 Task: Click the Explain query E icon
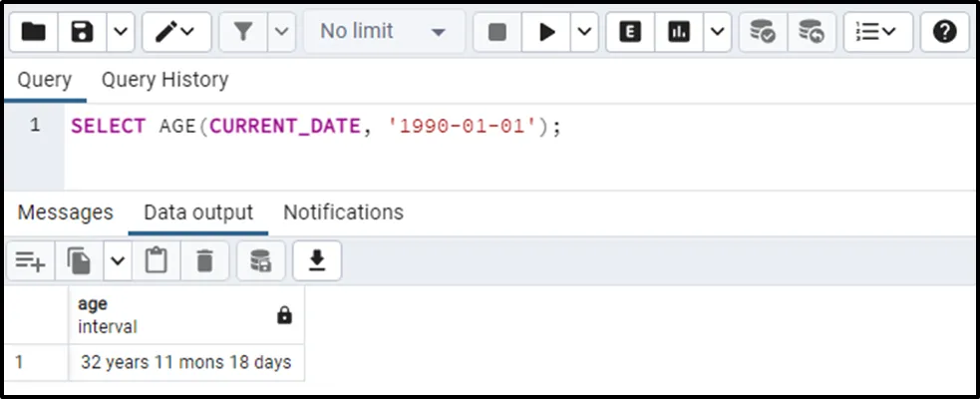point(630,32)
